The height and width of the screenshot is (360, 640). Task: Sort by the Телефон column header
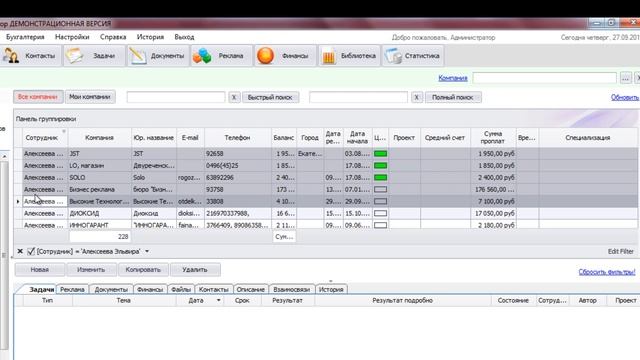(238, 138)
